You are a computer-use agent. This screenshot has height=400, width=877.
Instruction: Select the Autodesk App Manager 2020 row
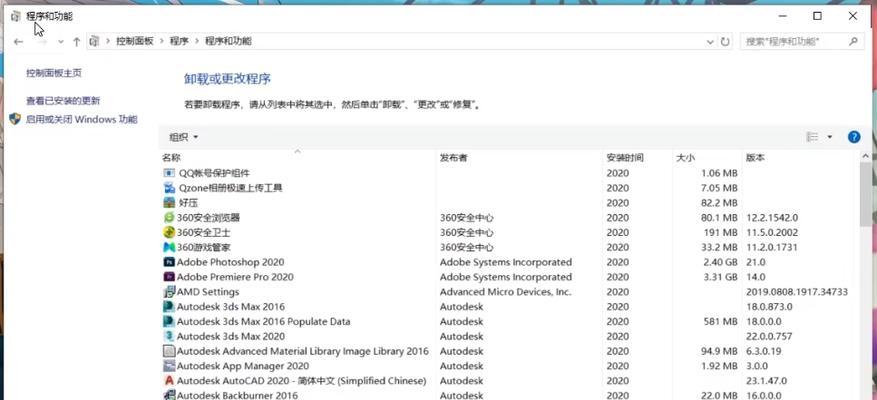(509, 366)
